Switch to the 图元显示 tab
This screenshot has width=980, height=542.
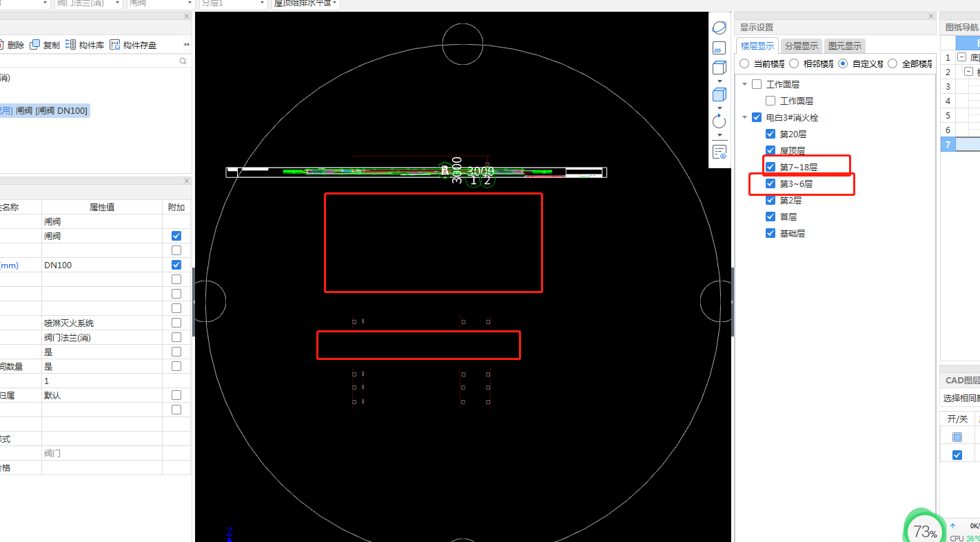pyautogui.click(x=845, y=46)
